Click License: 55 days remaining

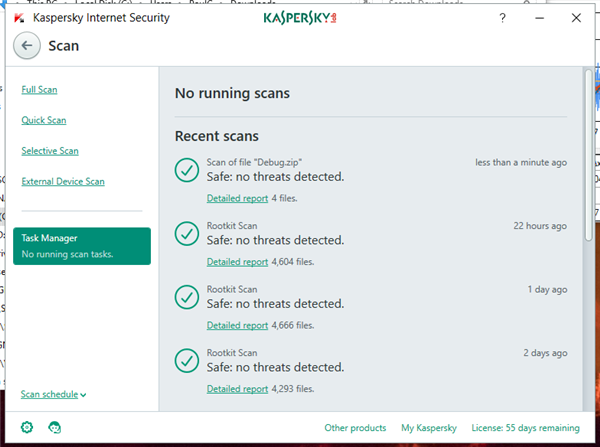(525, 427)
